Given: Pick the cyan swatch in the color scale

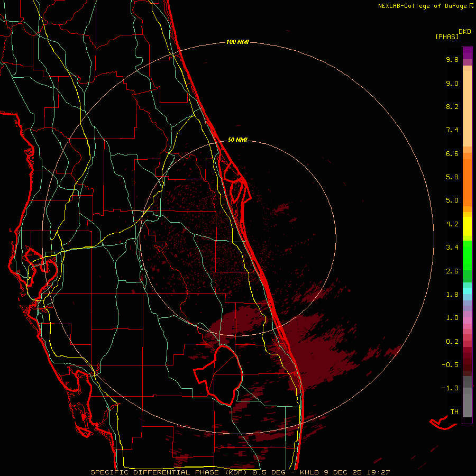Looking at the screenshot, I should [467, 291].
